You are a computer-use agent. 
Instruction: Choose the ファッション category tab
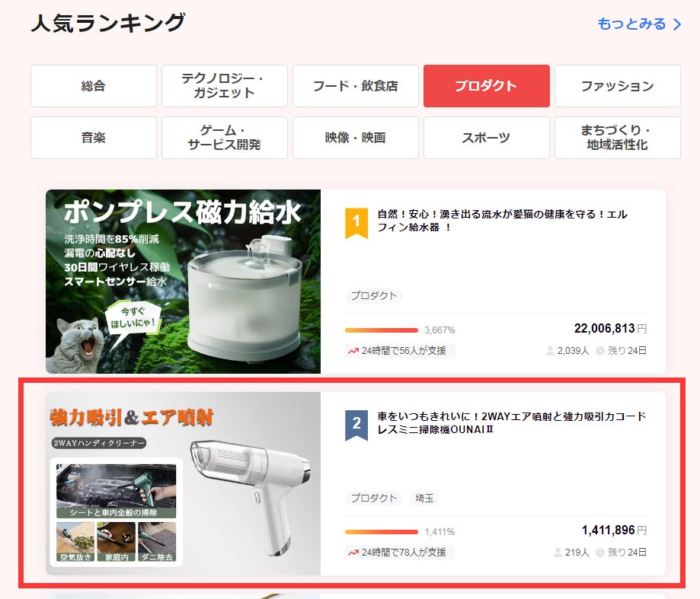(x=617, y=86)
